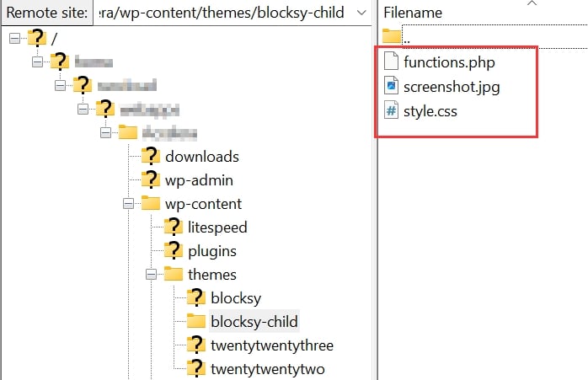Collapse the wp-content tree node
The width and height of the screenshot is (588, 380).
[x=129, y=203]
